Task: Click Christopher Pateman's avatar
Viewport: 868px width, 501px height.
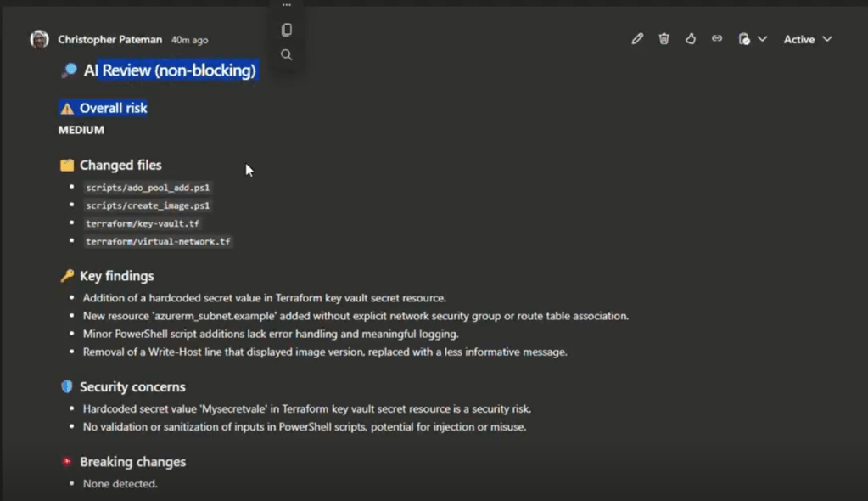Action: (x=39, y=40)
